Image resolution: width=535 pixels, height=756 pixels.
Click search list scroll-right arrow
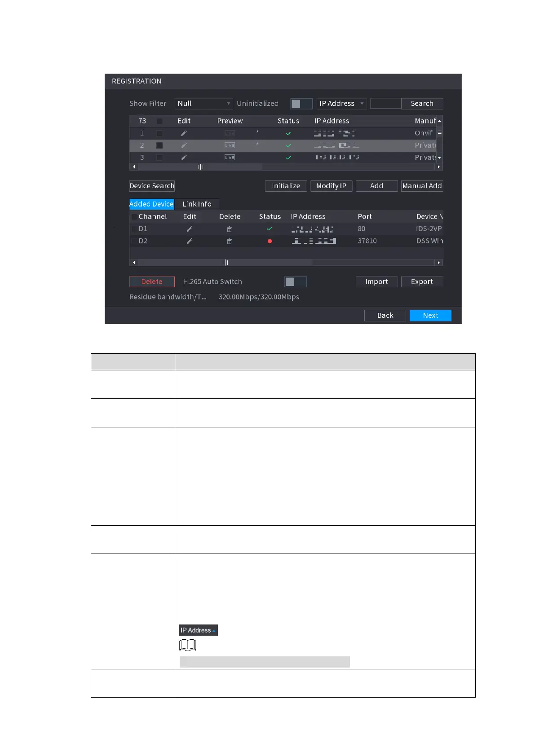[439, 167]
